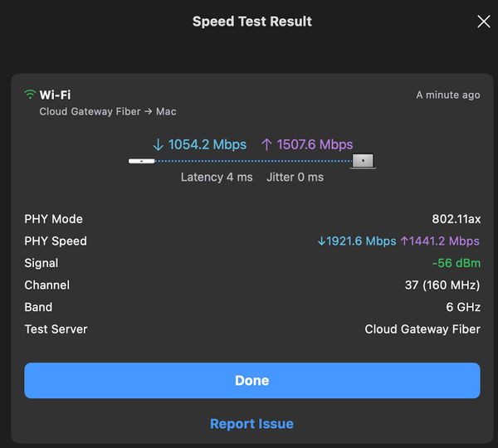Image resolution: width=498 pixels, height=448 pixels.
Task: Click the Done button
Action: click(x=252, y=380)
